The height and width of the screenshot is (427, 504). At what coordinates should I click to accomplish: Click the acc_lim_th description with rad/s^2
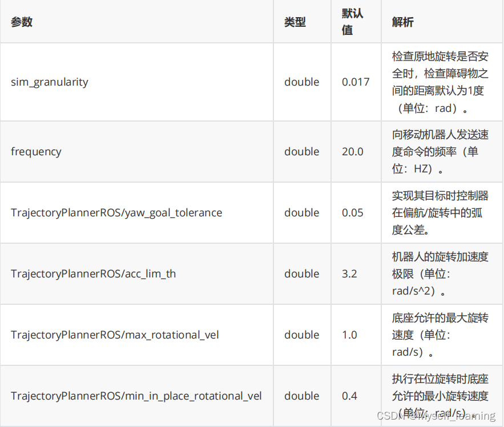[440, 273]
